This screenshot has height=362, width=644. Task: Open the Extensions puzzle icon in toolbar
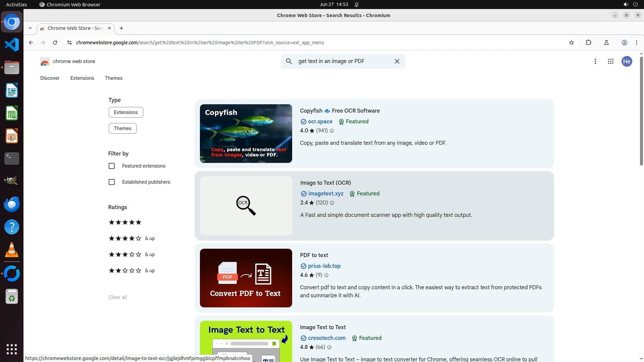pyautogui.click(x=588, y=43)
